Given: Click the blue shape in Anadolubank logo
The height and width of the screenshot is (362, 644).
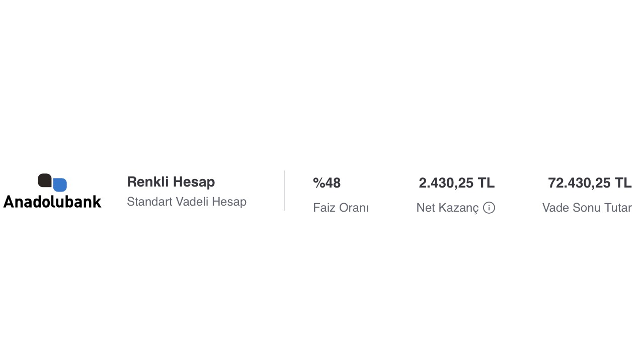Looking at the screenshot, I should [60, 185].
